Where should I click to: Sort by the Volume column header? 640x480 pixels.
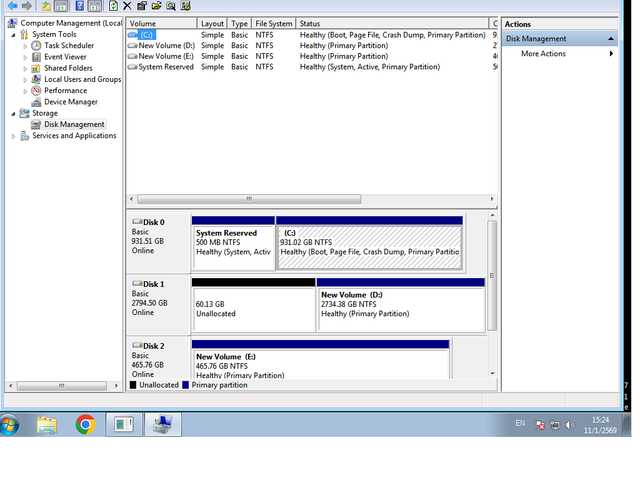tap(162, 23)
